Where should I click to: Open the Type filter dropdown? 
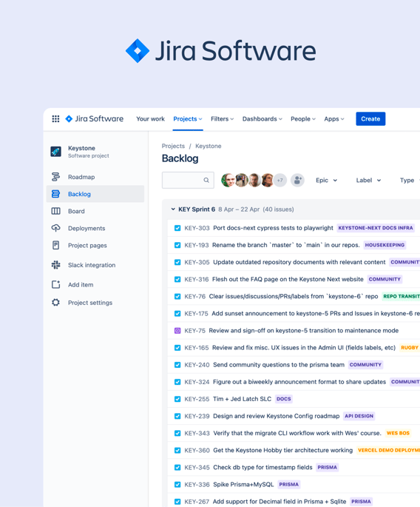click(410, 180)
